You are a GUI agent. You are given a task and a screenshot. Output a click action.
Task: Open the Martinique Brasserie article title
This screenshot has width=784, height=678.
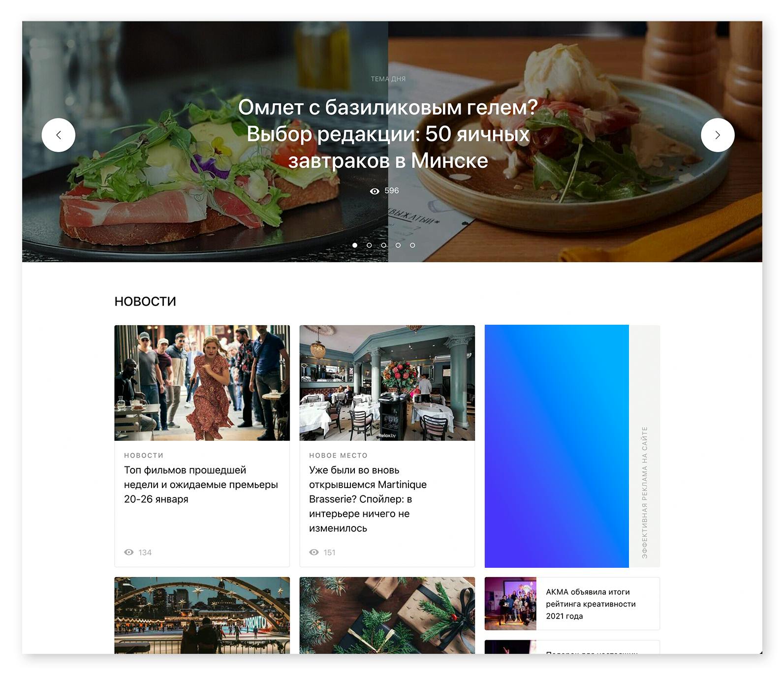(368, 499)
